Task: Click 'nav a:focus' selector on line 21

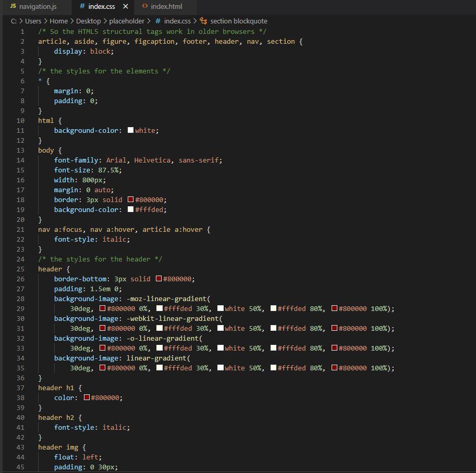Action: pos(60,229)
